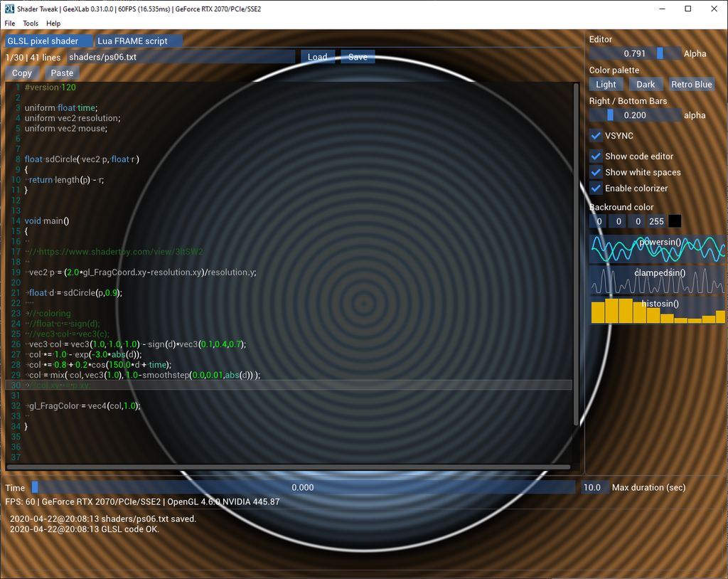Click line 29 starting 'col = mix('
Viewport: 728px width, 579px height.
(x=144, y=375)
